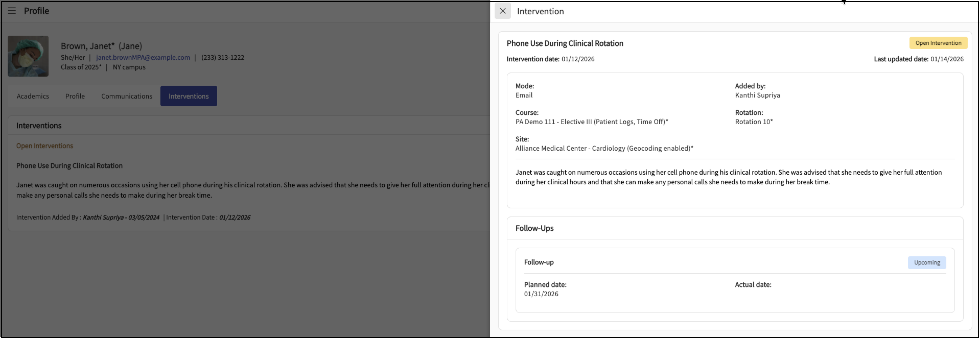Click the planned date 01/31/2026
Viewport: 980px width, 338px height.
[541, 294]
